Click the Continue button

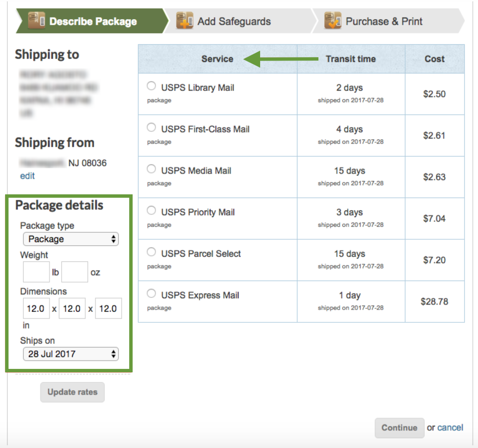(399, 428)
